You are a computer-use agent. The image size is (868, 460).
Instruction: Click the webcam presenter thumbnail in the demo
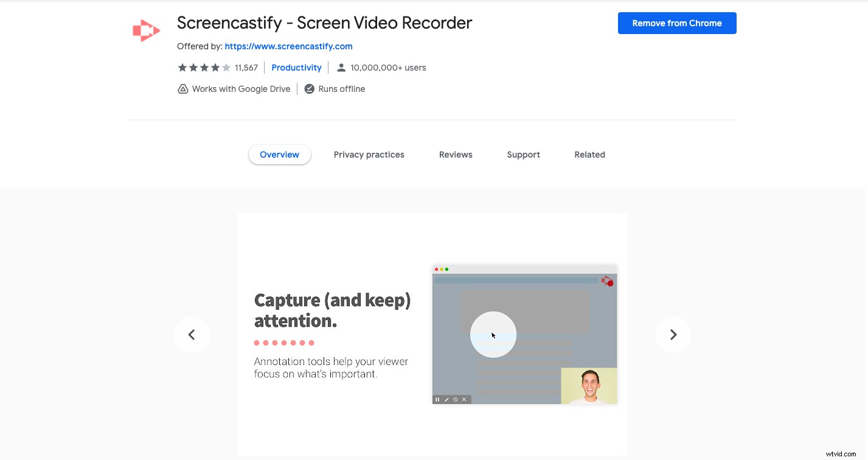tap(589, 386)
